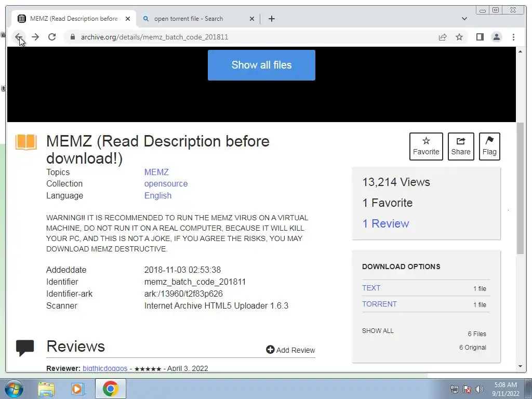
Task: Switch to the 'open torrent file - Search' tab
Action: 197,19
